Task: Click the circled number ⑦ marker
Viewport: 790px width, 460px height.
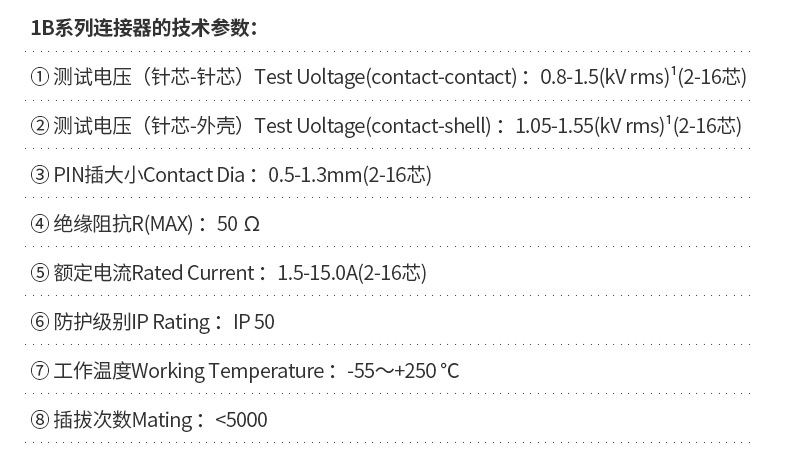Action: click(x=40, y=371)
